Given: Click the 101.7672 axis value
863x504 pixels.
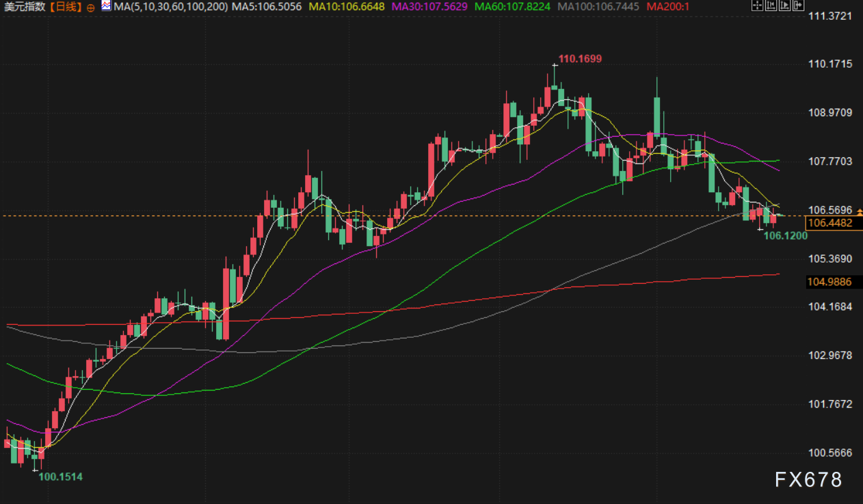Looking at the screenshot, I should pyautogui.click(x=830, y=404).
